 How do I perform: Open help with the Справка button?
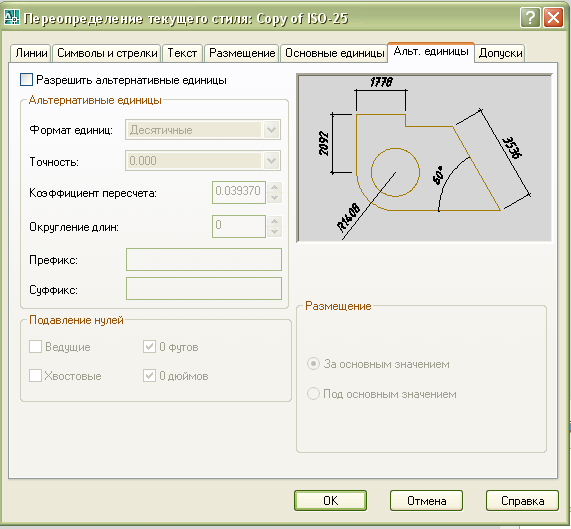tap(522, 501)
